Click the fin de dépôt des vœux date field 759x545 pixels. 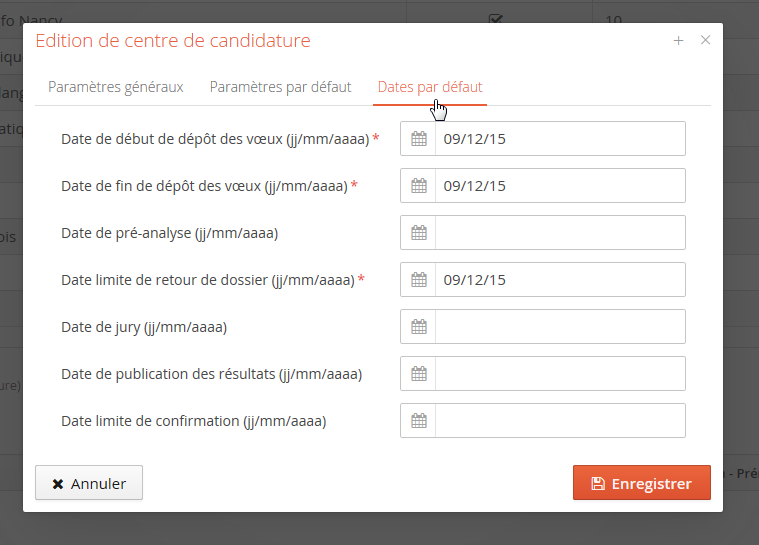pyautogui.click(x=560, y=186)
